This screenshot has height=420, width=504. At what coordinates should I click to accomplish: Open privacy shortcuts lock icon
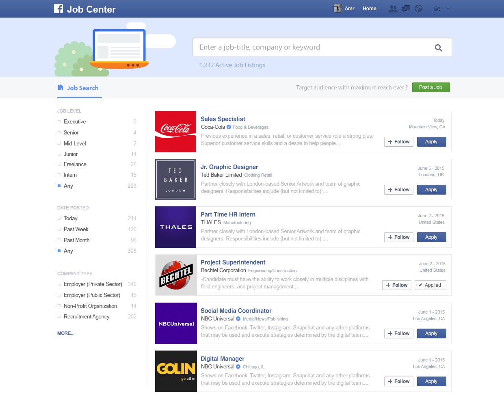(x=437, y=9)
